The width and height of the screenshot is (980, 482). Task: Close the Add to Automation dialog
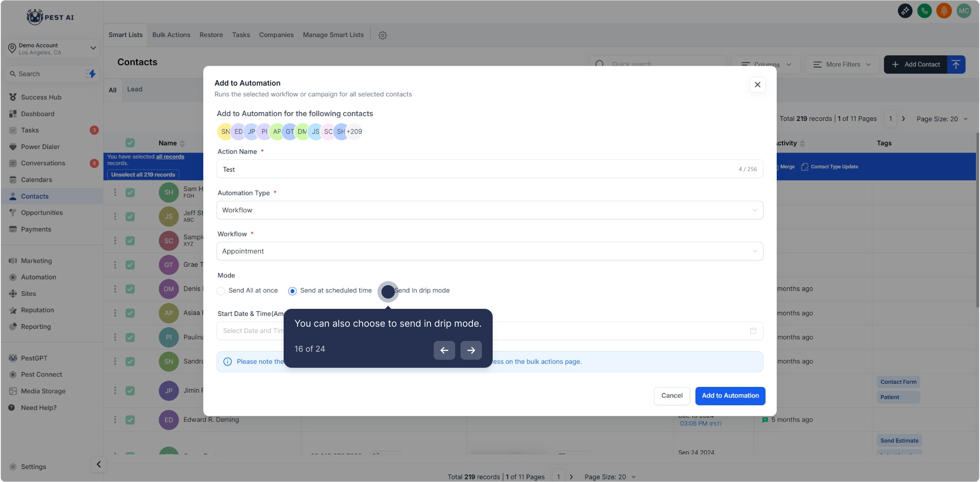click(x=757, y=84)
